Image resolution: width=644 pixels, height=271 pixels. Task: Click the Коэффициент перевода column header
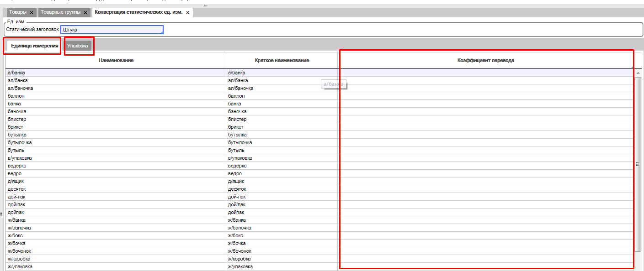[485, 61]
